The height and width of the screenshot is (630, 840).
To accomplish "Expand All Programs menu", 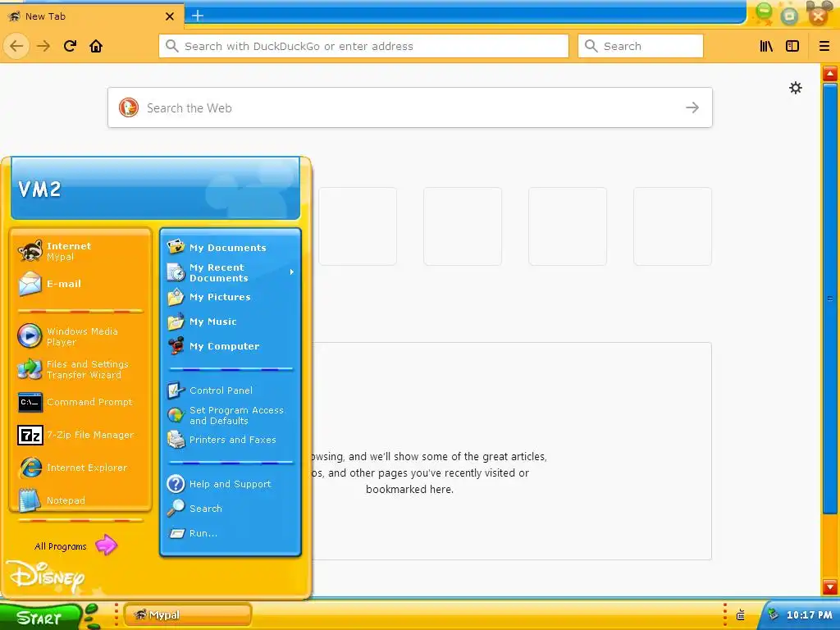I will pos(75,546).
